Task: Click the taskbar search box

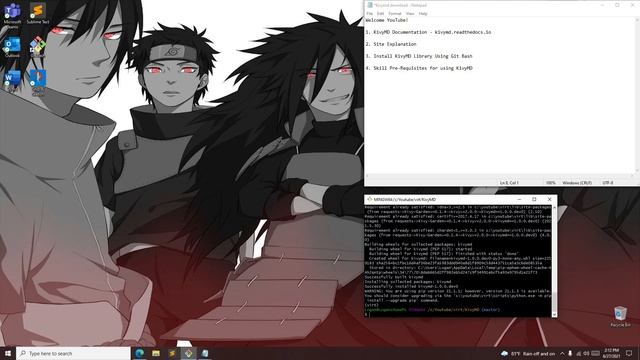Action: click(73, 353)
